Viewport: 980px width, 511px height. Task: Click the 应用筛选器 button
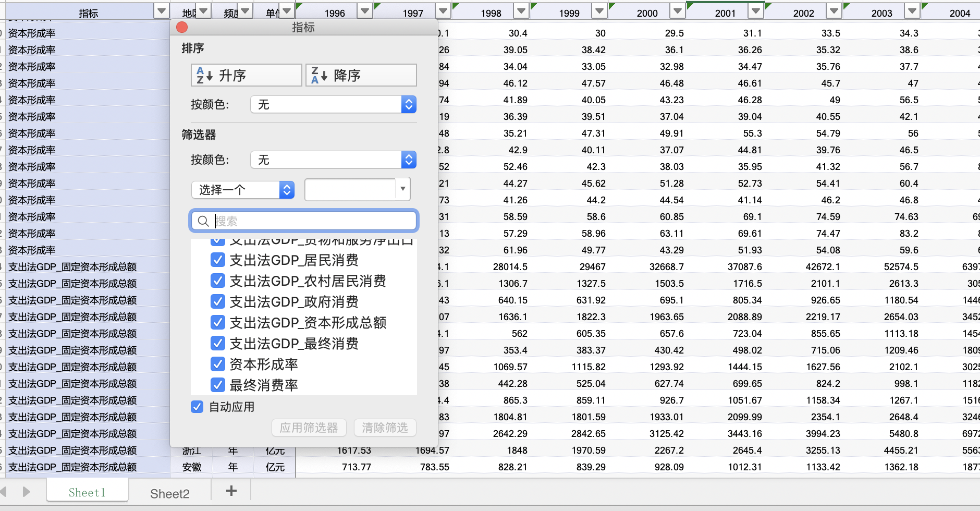pyautogui.click(x=309, y=428)
